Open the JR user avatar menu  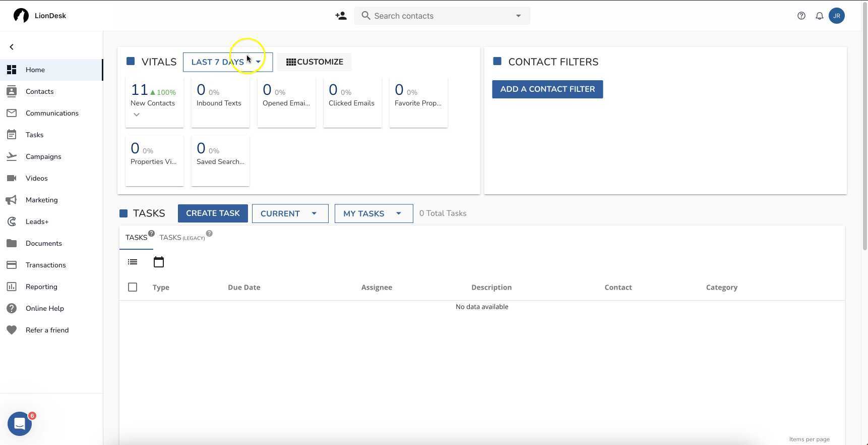click(837, 16)
